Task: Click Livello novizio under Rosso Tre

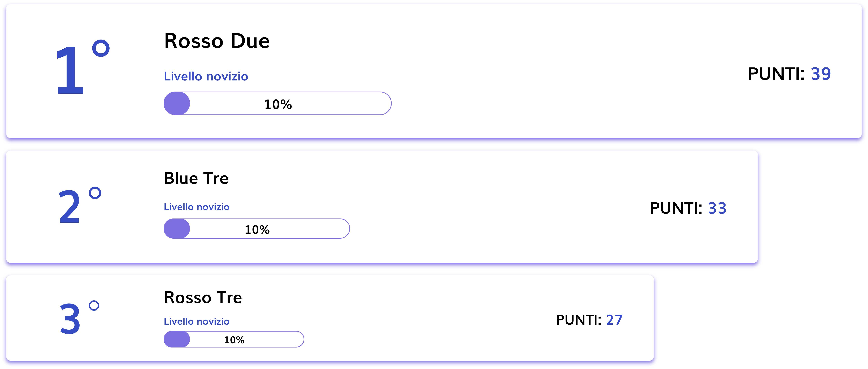Action: click(x=196, y=321)
